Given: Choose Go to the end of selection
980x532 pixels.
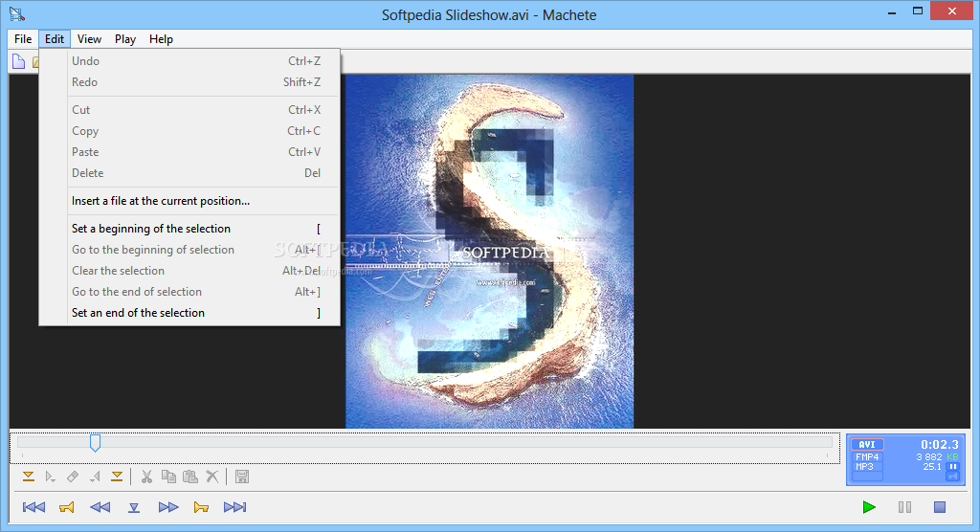Looking at the screenshot, I should [190, 292].
